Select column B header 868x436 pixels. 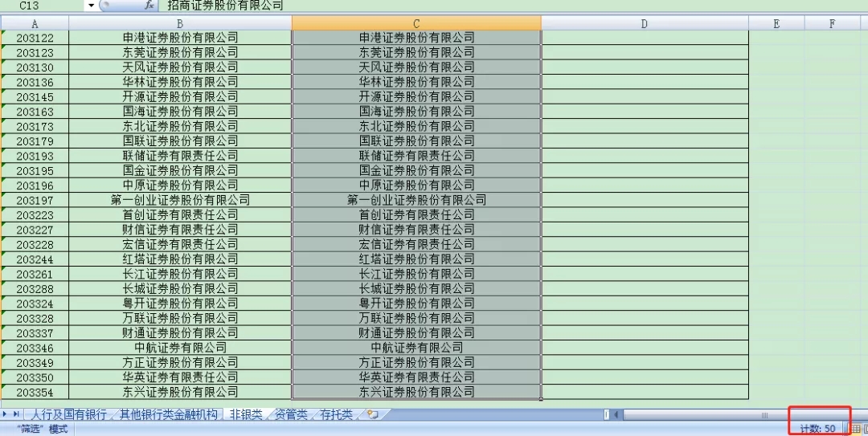180,23
